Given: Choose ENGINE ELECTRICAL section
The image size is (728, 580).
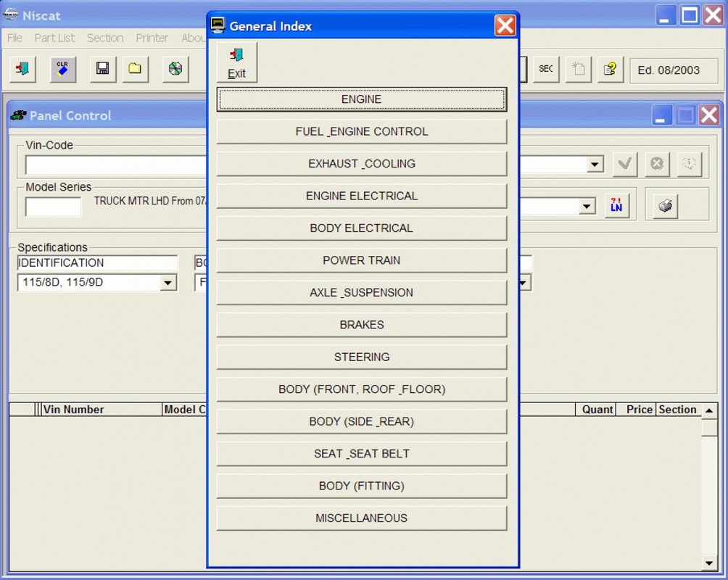Looking at the screenshot, I should [362, 196].
